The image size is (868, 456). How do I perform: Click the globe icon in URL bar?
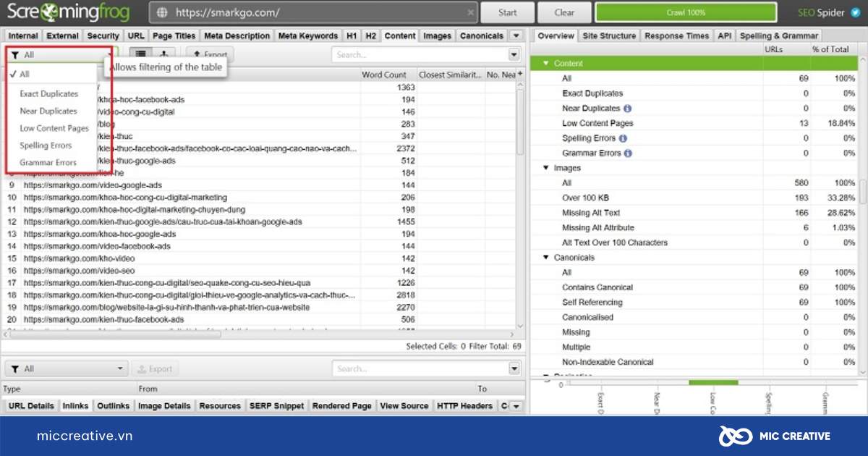(161, 13)
